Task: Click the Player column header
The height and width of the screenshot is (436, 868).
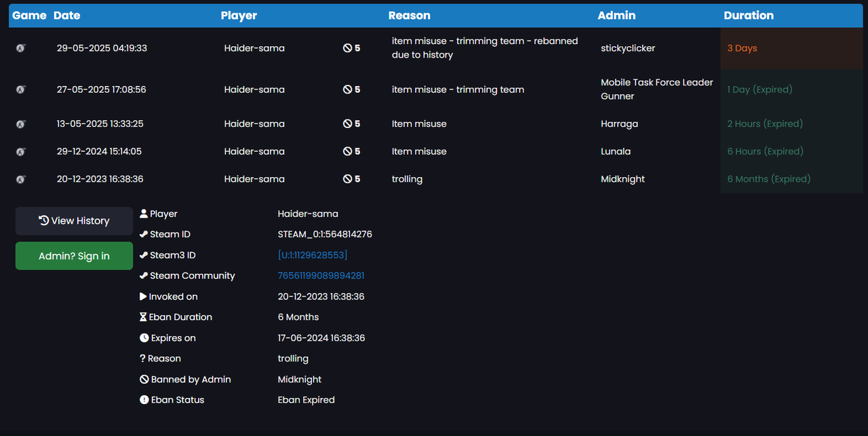Action: coord(239,15)
